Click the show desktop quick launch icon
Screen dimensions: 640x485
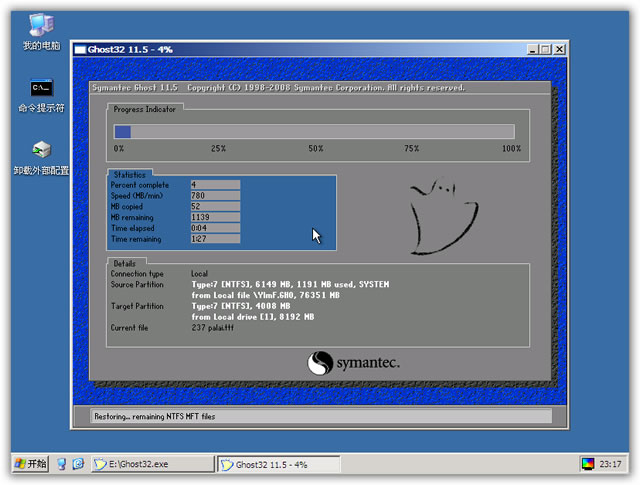61,464
